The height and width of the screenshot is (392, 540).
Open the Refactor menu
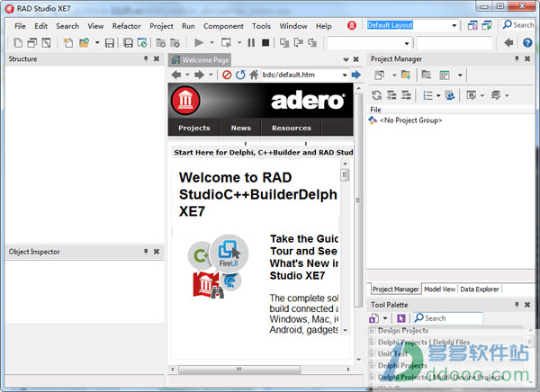tap(126, 26)
